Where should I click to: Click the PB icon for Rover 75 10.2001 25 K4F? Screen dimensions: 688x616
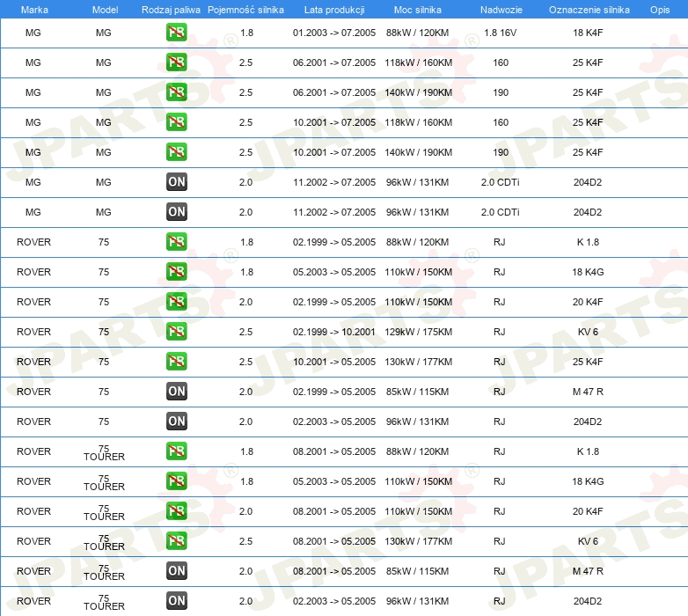(x=176, y=361)
